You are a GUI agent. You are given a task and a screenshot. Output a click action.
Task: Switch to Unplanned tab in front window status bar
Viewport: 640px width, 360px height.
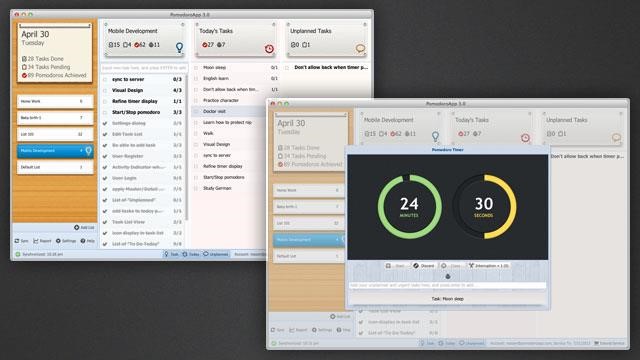(472, 343)
